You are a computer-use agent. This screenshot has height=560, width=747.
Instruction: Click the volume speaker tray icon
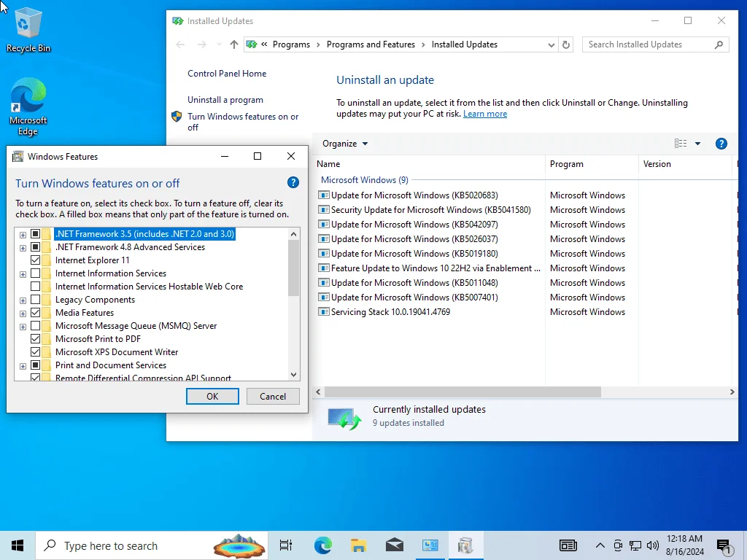click(653, 545)
